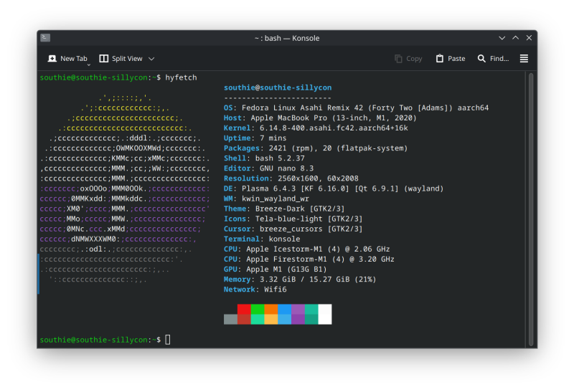Image resolution: width=574 pixels, height=392 pixels.
Task: Click the bottom prompt cursor input
Action: click(x=168, y=340)
